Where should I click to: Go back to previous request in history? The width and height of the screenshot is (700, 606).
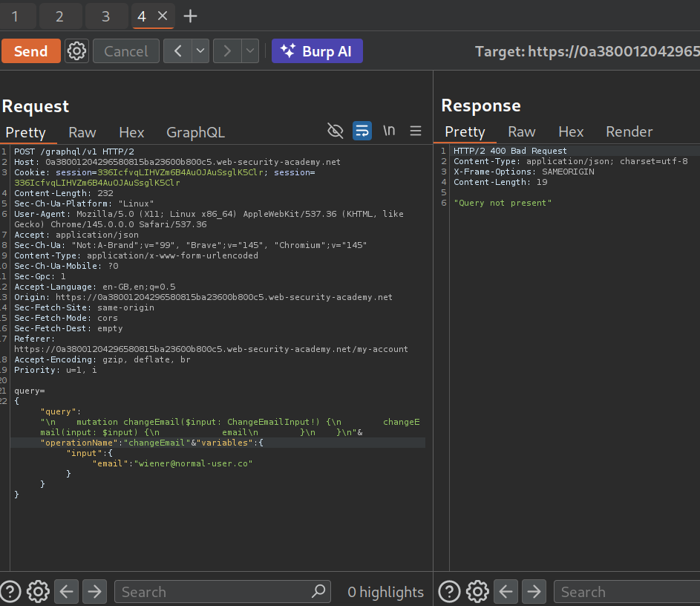177,51
